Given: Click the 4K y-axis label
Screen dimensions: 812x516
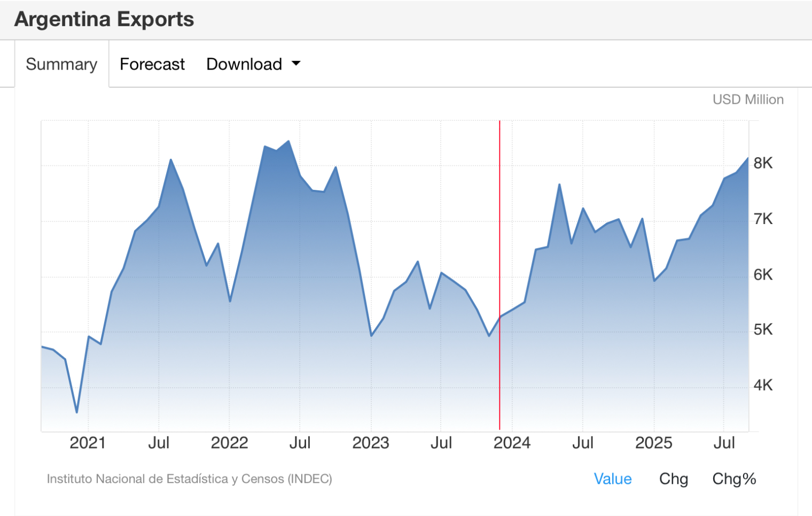Looking at the screenshot, I should click(x=763, y=385).
